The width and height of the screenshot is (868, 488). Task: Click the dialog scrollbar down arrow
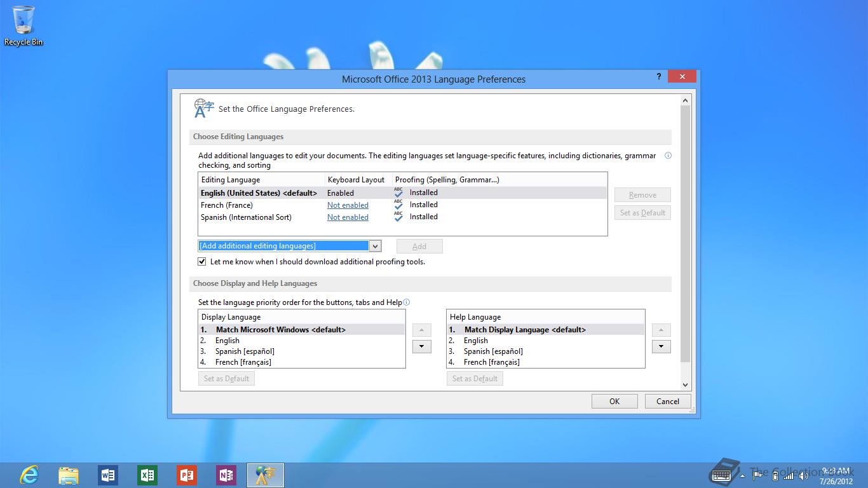click(685, 384)
